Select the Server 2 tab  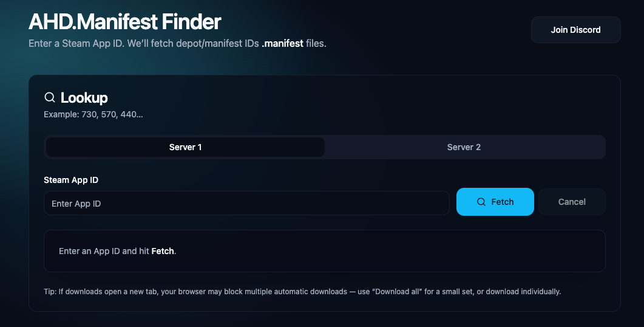[x=464, y=147]
